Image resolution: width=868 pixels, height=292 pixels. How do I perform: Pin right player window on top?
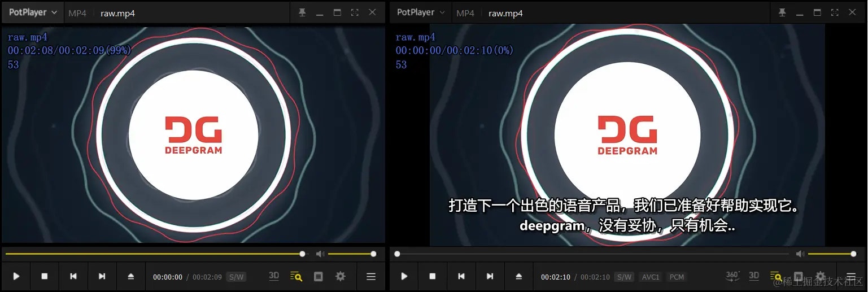tap(782, 12)
